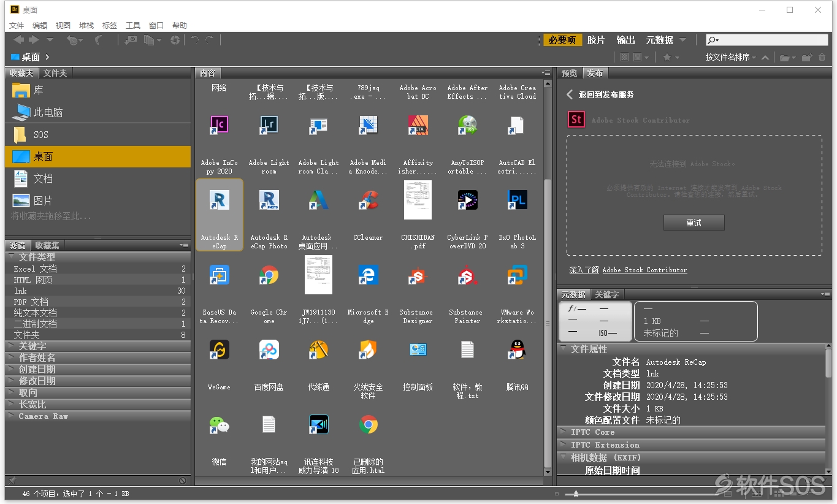The height and width of the screenshot is (504, 837).
Task: Go back with the left arrow toolbar icon
Action: click(x=18, y=40)
